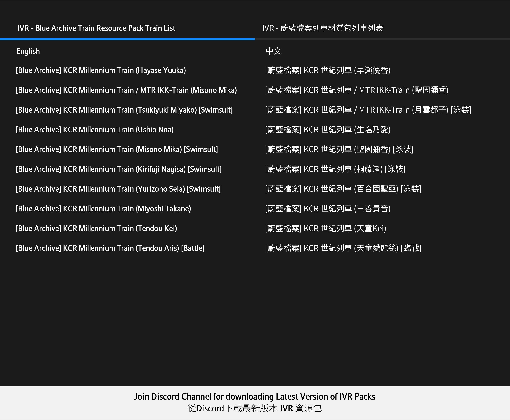The width and height of the screenshot is (510, 420).
Task: Select English Tendou Aris [Battle] row
Action: tap(110, 248)
